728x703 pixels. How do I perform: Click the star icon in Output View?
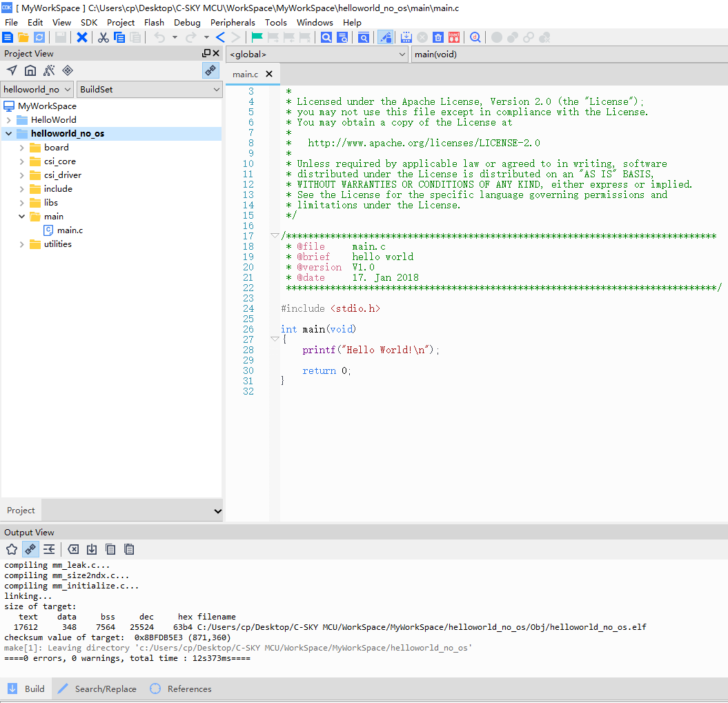(12, 549)
